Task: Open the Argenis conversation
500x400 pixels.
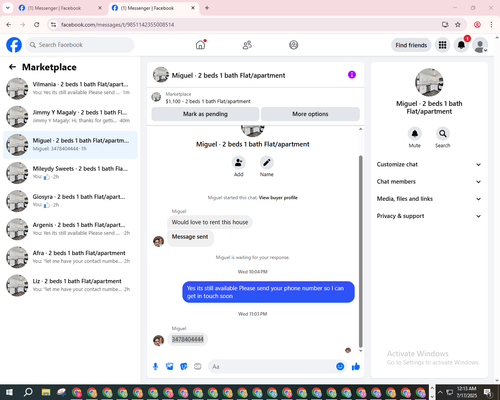Action: click(x=70, y=229)
